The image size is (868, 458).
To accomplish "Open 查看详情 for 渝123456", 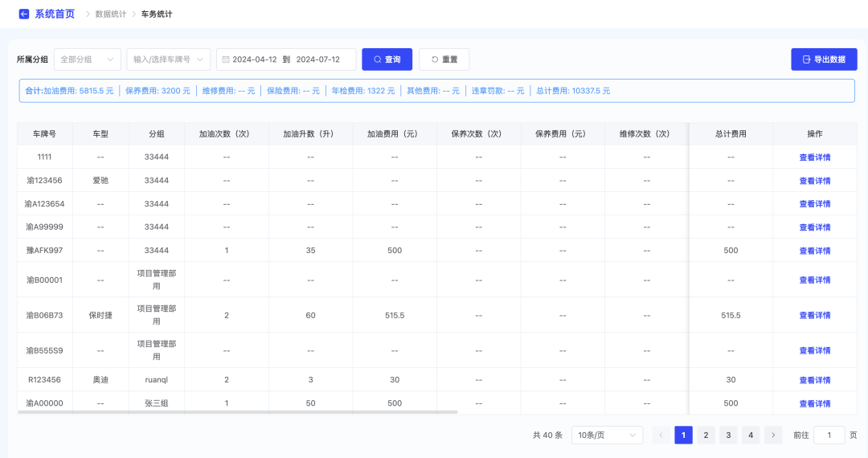I will pos(815,181).
